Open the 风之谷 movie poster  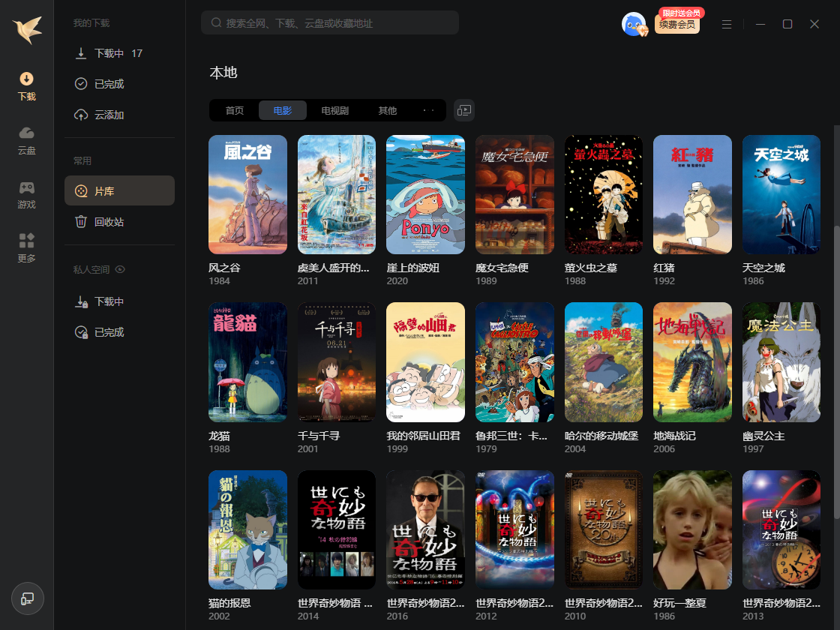[x=247, y=194]
